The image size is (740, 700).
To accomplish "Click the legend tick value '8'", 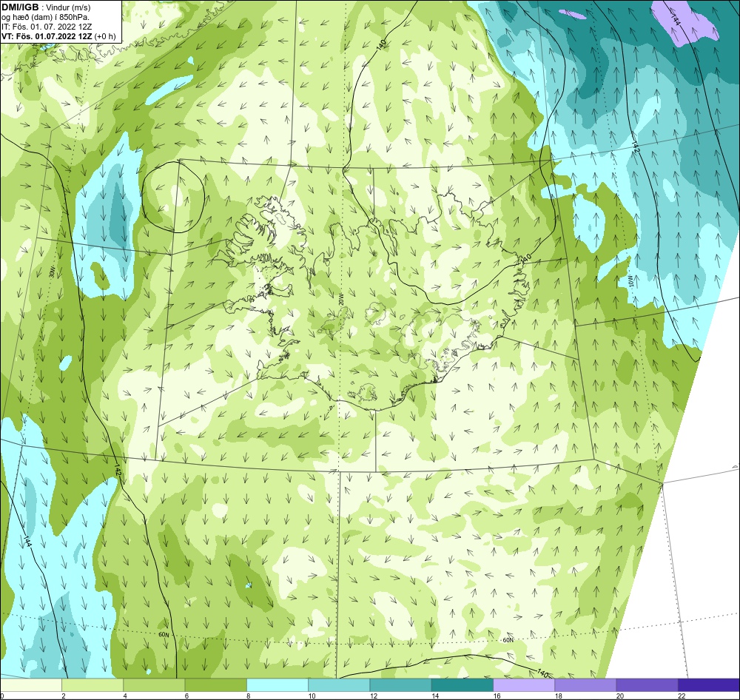I will 248,696.
